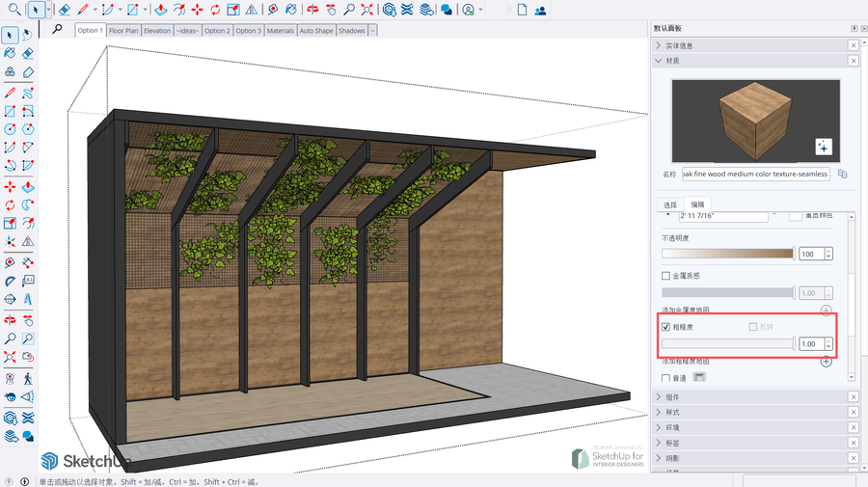Tick the 普通 normal map checkbox

[x=666, y=378]
